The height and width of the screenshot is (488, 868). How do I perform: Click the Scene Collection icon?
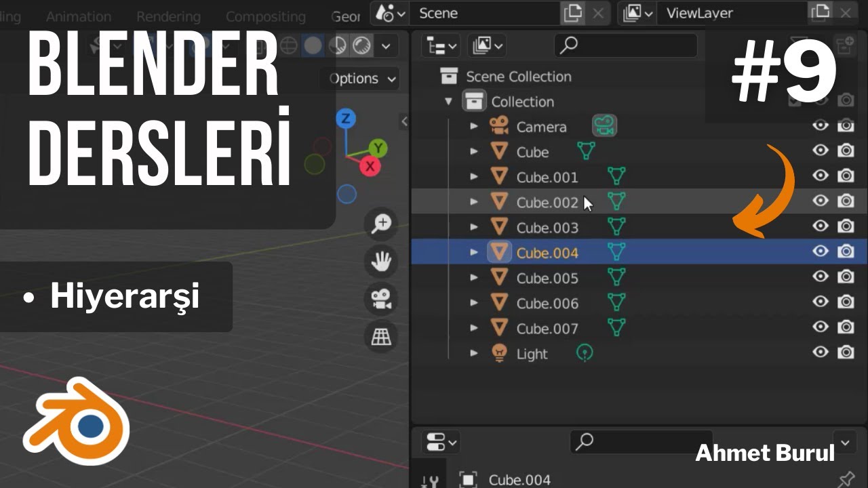[449, 76]
